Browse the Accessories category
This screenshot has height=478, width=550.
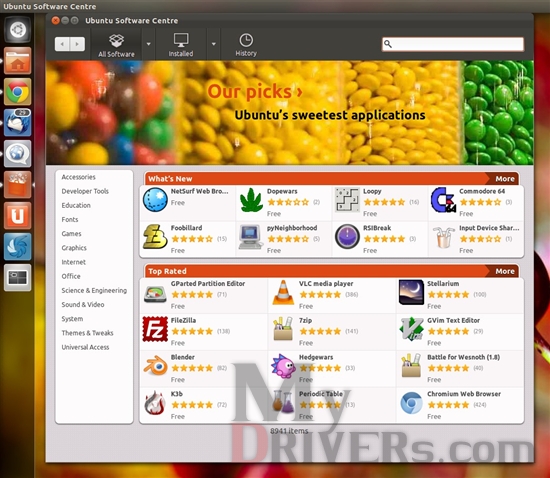coord(79,177)
